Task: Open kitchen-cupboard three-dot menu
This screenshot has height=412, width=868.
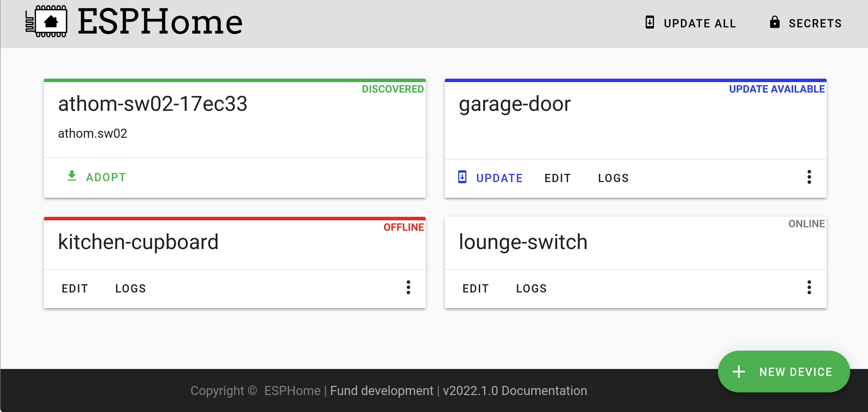Action: point(408,287)
